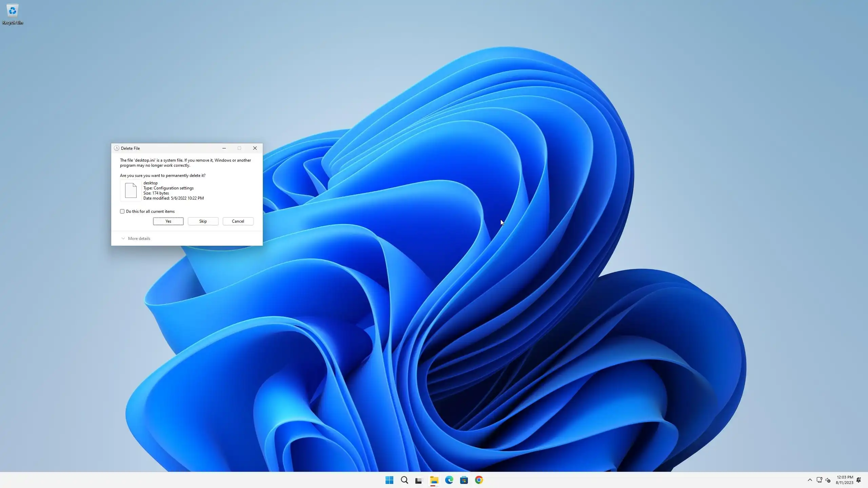Open Task View from taskbar
868x488 pixels.
[x=419, y=480]
